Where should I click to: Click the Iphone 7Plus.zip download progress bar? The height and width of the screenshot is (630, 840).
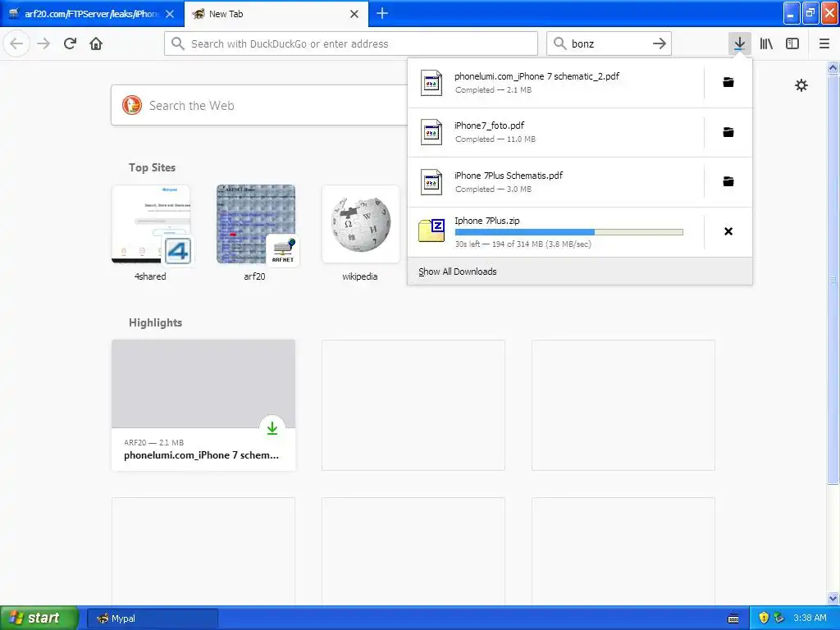tap(568, 232)
